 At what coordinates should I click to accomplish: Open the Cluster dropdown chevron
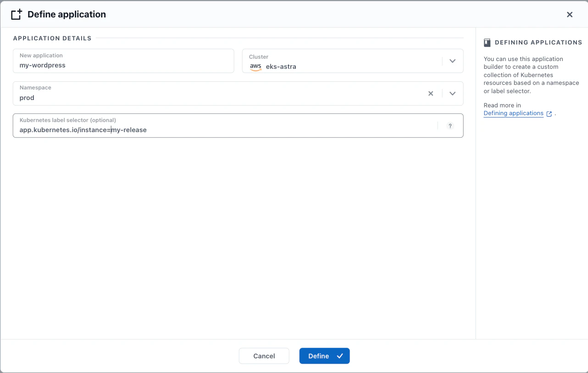(x=452, y=61)
